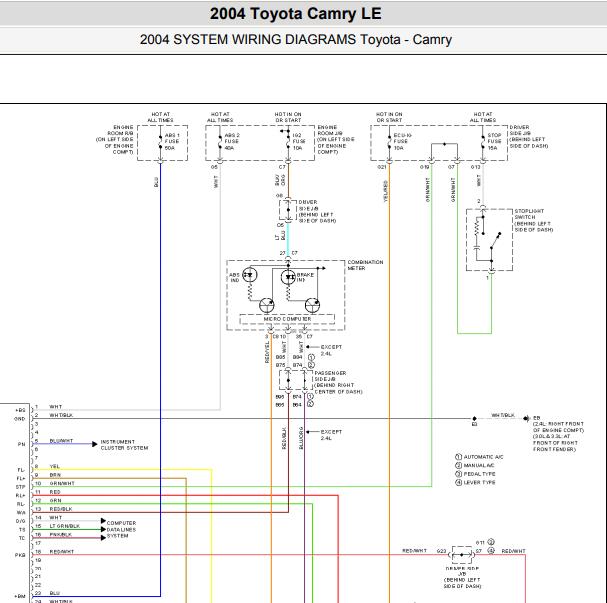Image resolution: width=607 pixels, height=603 pixels.
Task: Click the vertical LT BLU wire label
Action: 280,235
